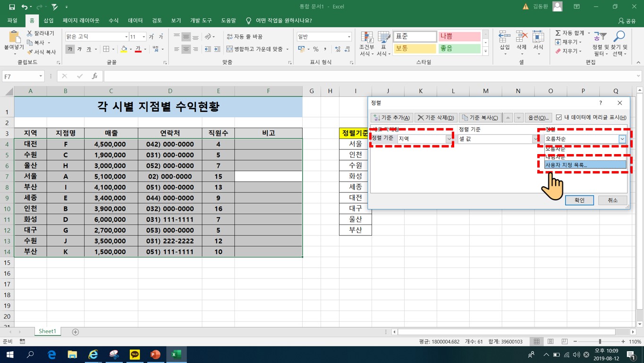This screenshot has width=644, height=363.
Task: Click the Save icon in quick access toolbar
Action: [12, 7]
